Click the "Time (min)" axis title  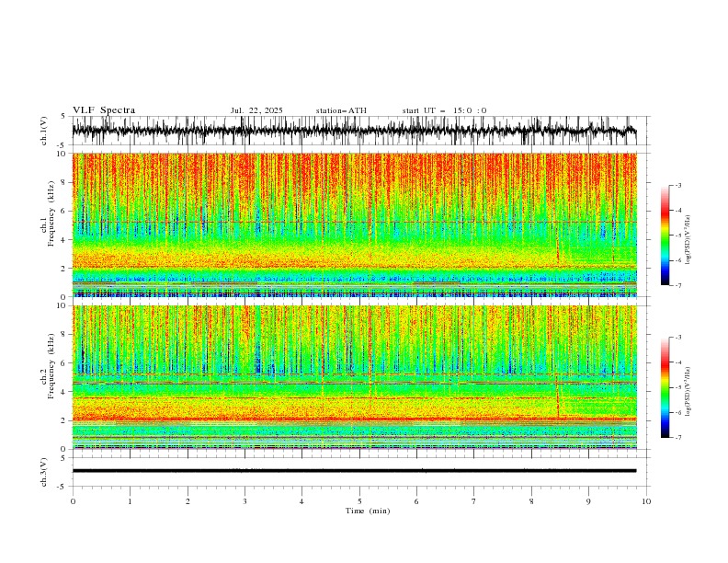368,511
